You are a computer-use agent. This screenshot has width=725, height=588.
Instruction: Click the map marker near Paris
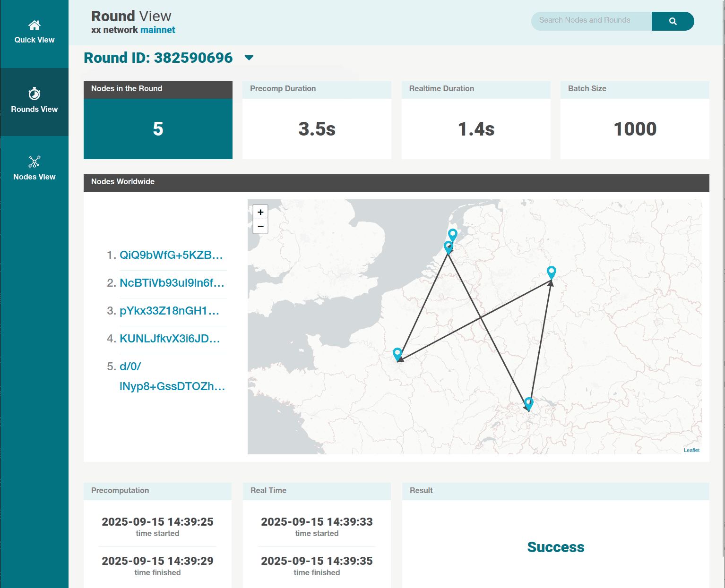(397, 353)
